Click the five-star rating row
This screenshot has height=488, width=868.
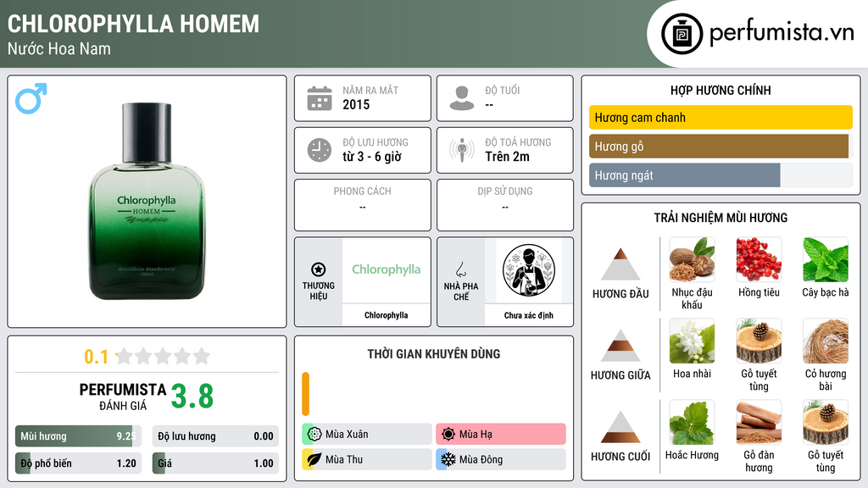163,356
